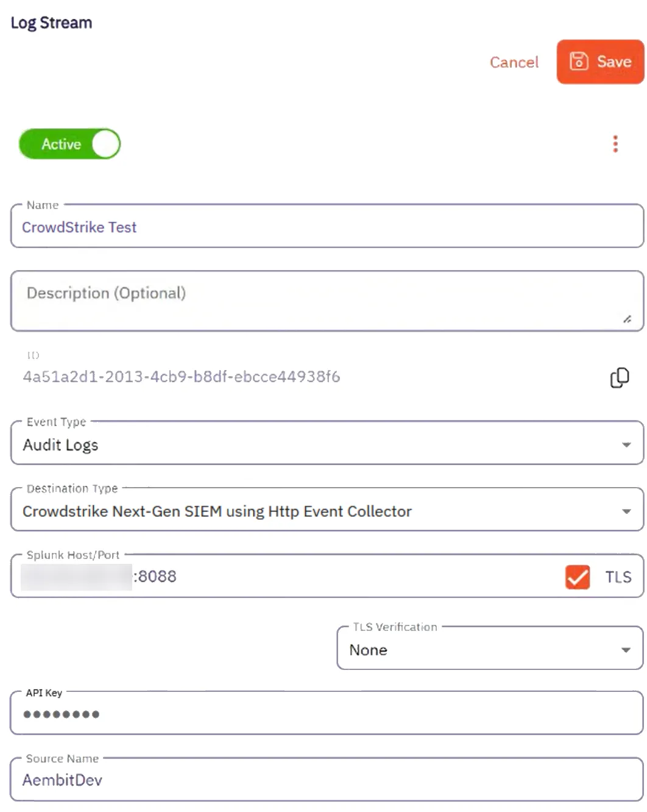Click the TLS Verification dropdown arrow

tap(626, 650)
